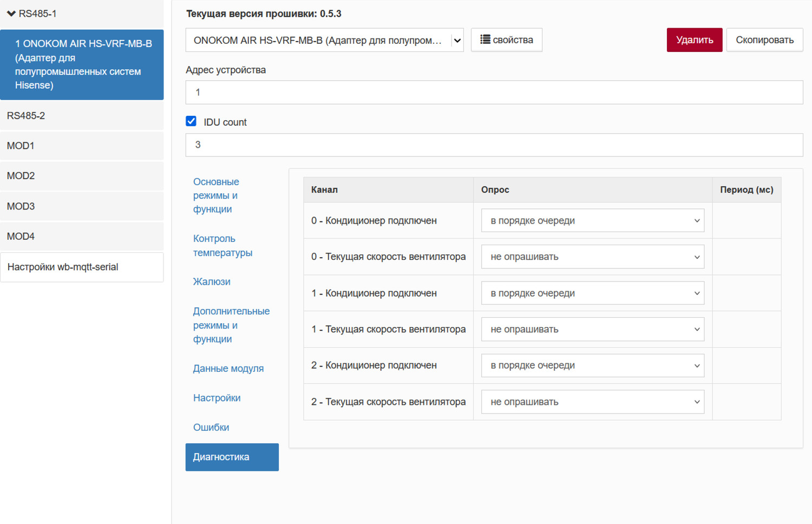The image size is (812, 524).
Task: Collapse the RS485-1 port section
Action: pos(11,14)
